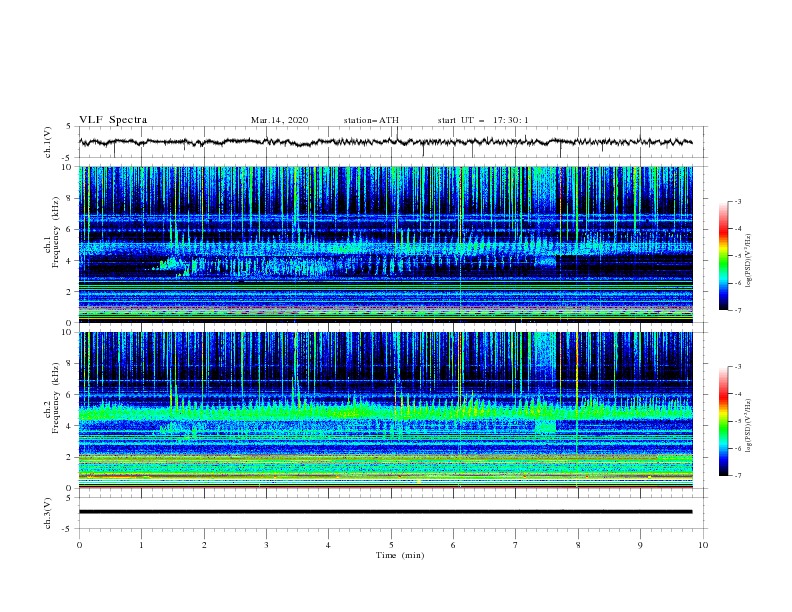The width and height of the screenshot is (792, 612).
Task: Click the "-4" tick on ch.2 colorbar
Action: coord(738,394)
